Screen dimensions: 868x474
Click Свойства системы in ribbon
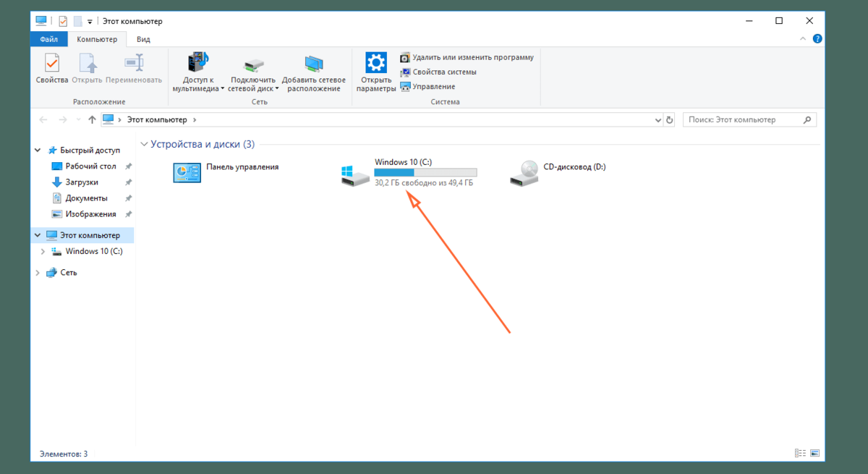[x=444, y=72]
